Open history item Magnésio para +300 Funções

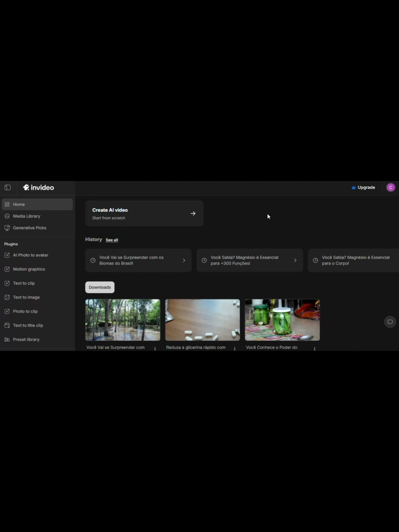point(250,260)
